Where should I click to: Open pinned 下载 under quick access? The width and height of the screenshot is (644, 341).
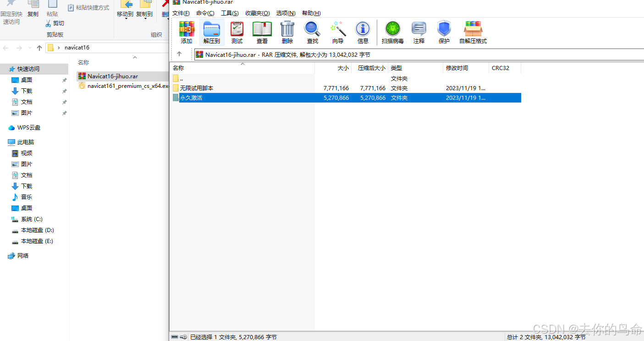pyautogui.click(x=27, y=91)
